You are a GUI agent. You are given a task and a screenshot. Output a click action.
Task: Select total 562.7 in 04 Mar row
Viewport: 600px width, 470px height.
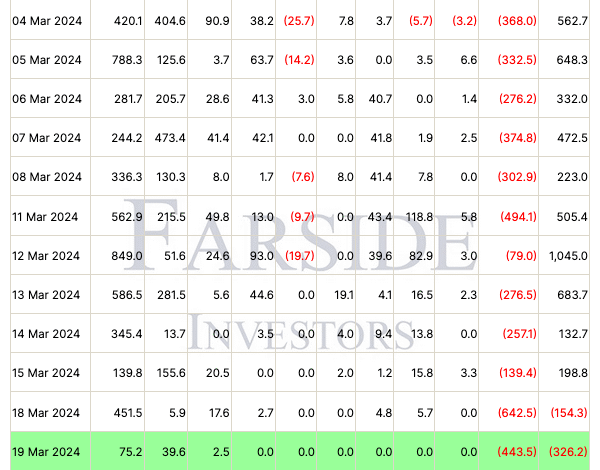click(572, 21)
